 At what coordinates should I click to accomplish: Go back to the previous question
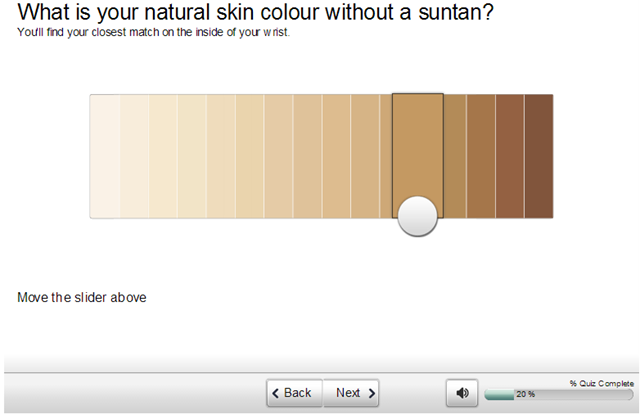tap(290, 393)
